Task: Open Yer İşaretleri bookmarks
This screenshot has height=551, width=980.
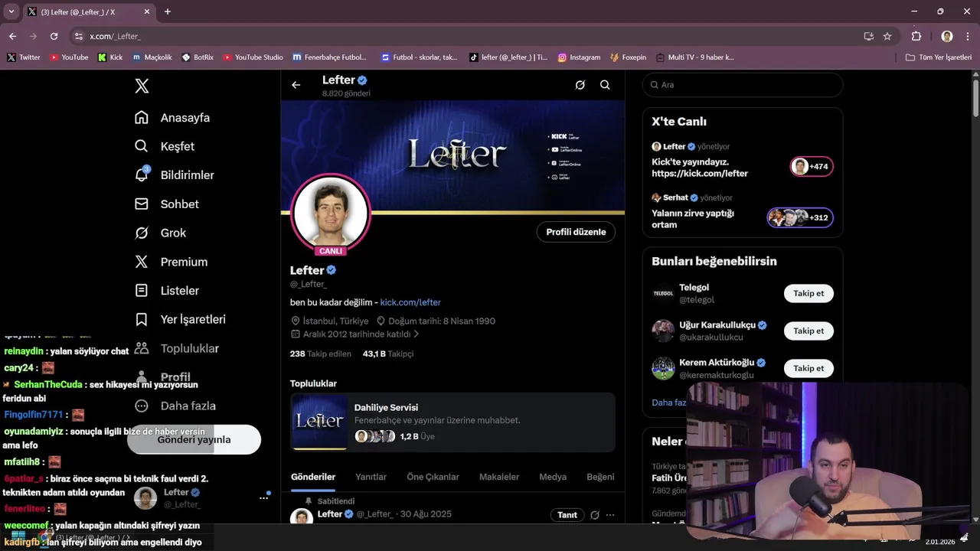Action: coord(193,319)
